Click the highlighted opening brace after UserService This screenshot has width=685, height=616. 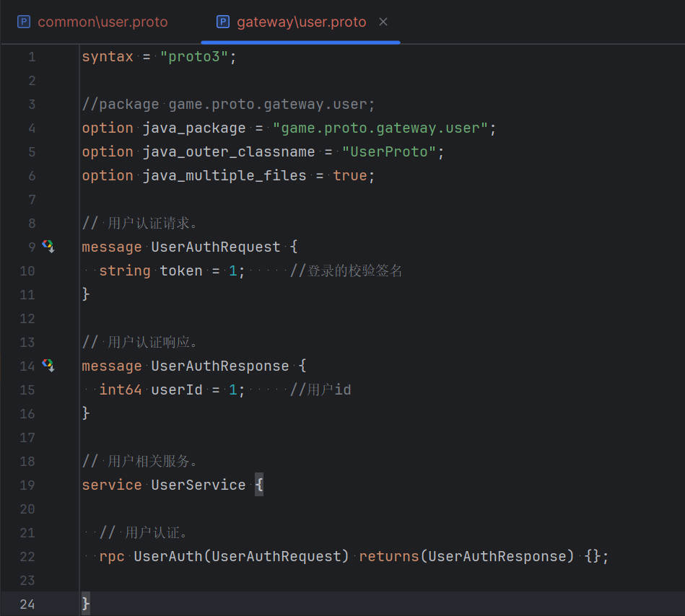pos(259,485)
